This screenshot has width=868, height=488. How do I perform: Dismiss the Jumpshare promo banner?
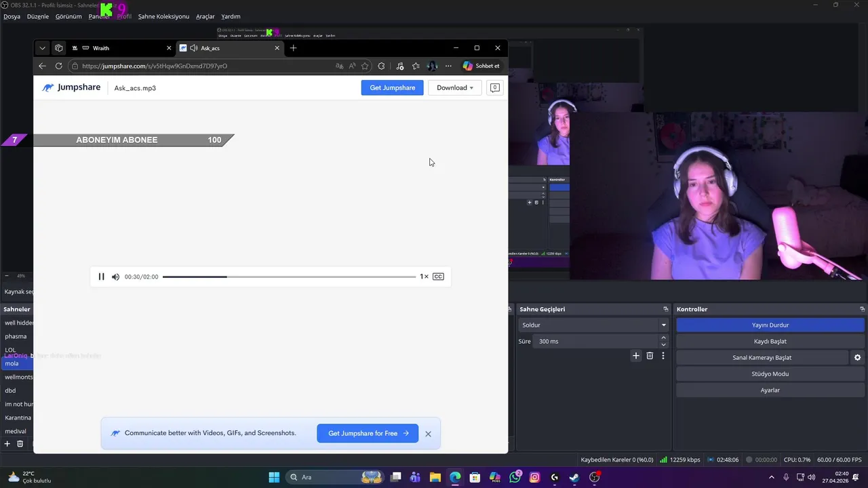tap(428, 434)
